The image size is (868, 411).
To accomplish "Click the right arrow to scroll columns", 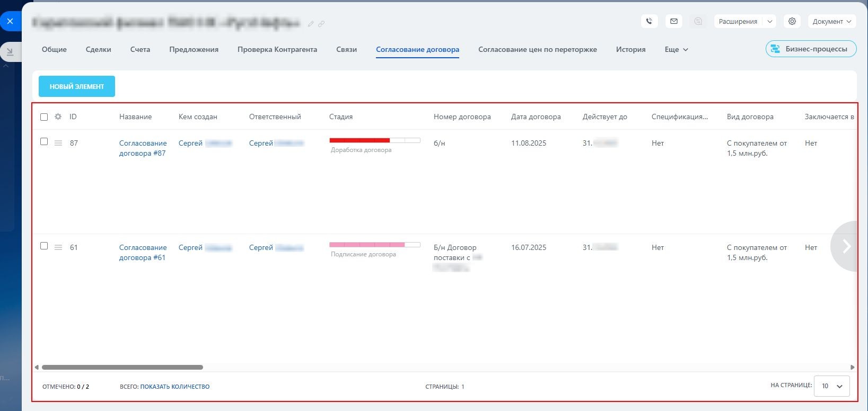I will point(846,246).
